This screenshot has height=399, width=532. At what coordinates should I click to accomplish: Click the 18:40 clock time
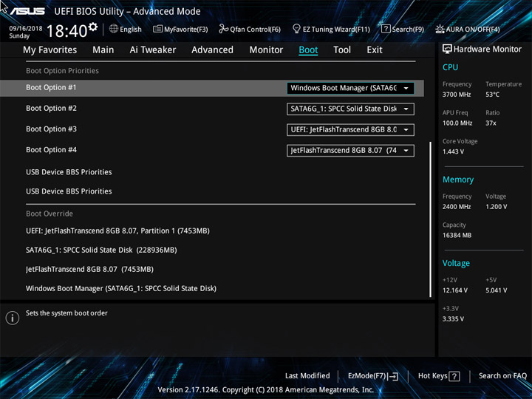click(x=66, y=31)
